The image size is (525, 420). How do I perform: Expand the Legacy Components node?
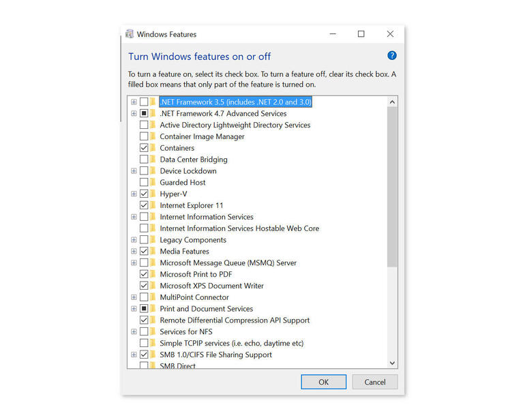click(x=134, y=239)
